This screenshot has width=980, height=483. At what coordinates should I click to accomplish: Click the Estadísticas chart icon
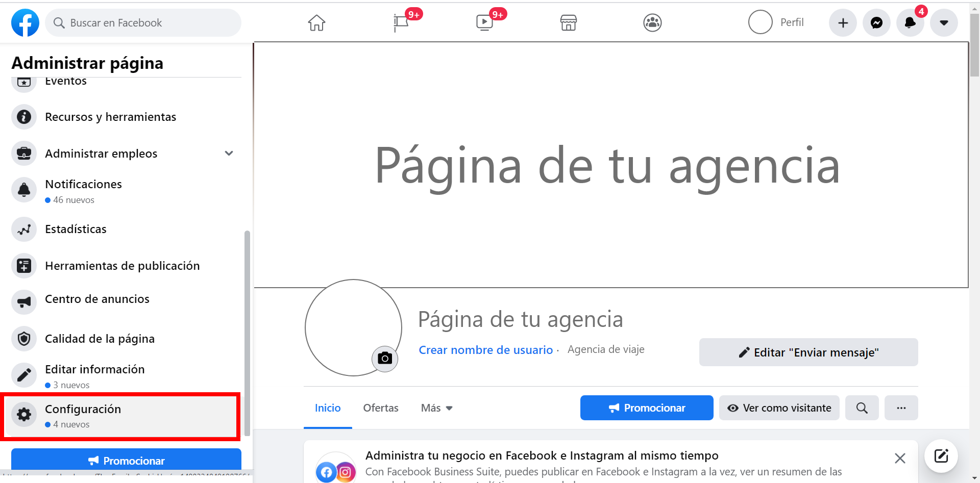[x=24, y=229]
